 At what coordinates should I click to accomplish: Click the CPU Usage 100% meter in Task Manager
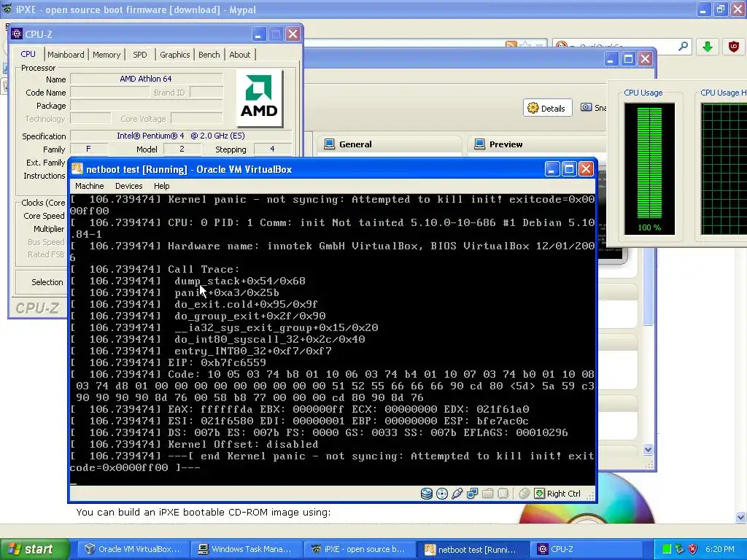click(x=649, y=169)
